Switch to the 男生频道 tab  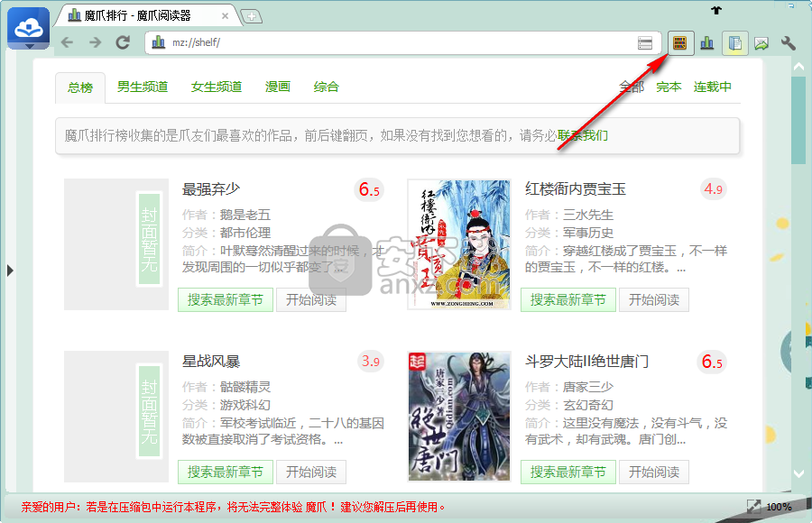tap(143, 87)
